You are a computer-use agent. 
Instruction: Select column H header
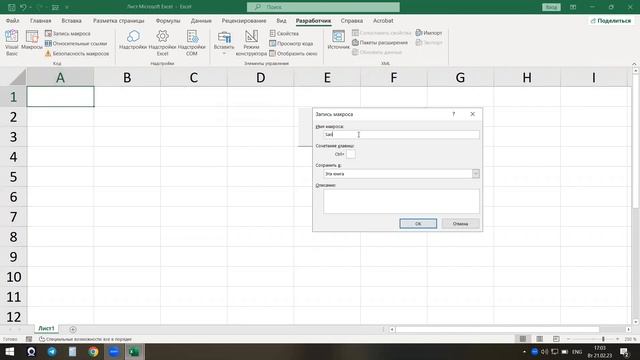point(527,77)
